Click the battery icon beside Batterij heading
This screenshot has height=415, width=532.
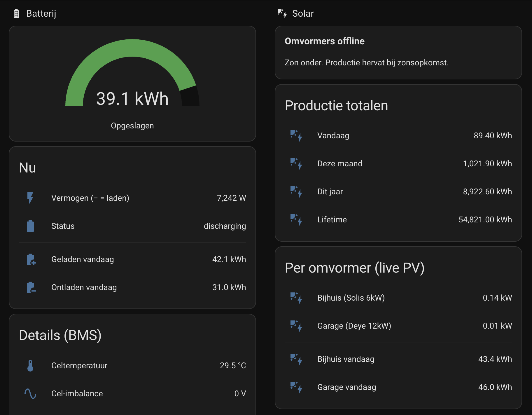click(x=16, y=14)
